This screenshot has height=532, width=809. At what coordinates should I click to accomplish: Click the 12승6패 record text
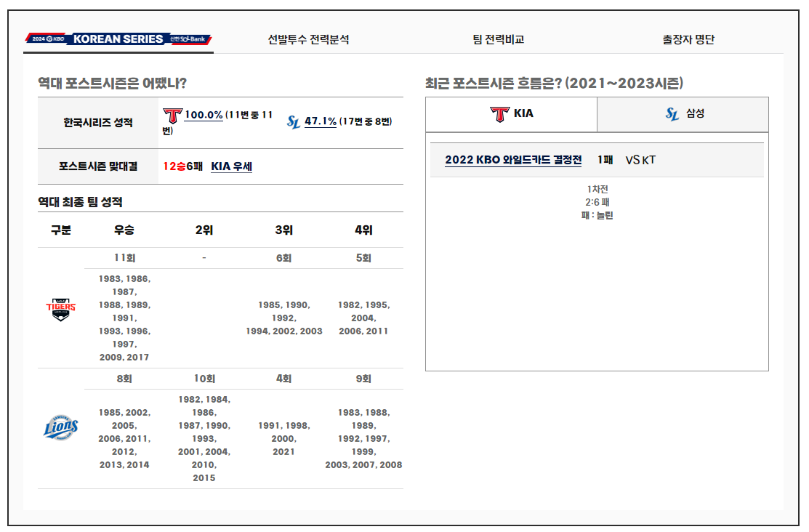182,166
